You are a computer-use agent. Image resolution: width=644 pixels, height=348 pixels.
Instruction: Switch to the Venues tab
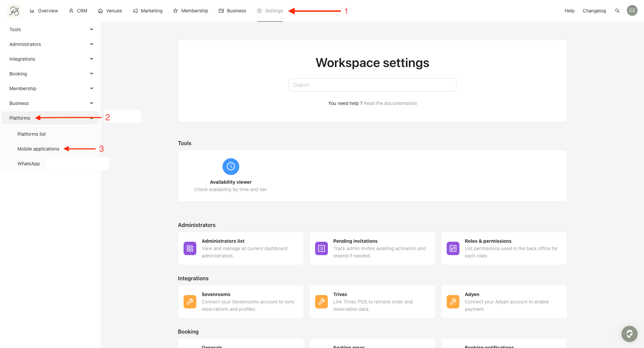tap(110, 11)
